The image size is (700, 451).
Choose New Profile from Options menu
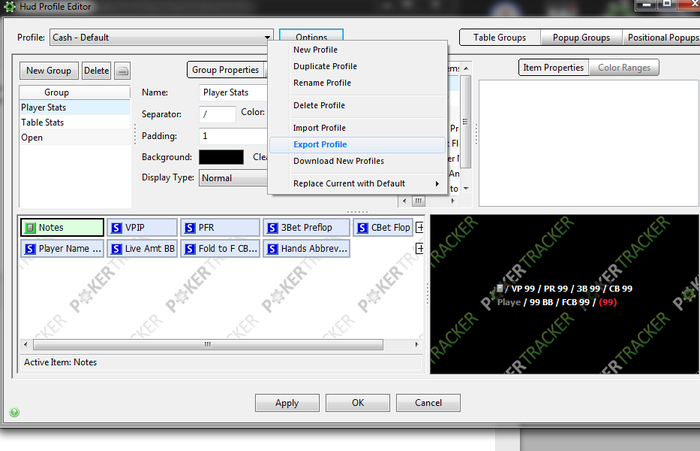tap(358, 50)
